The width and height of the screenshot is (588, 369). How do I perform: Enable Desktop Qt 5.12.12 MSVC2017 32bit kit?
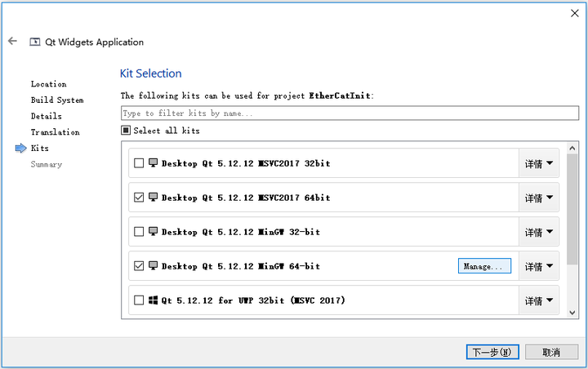coord(139,163)
